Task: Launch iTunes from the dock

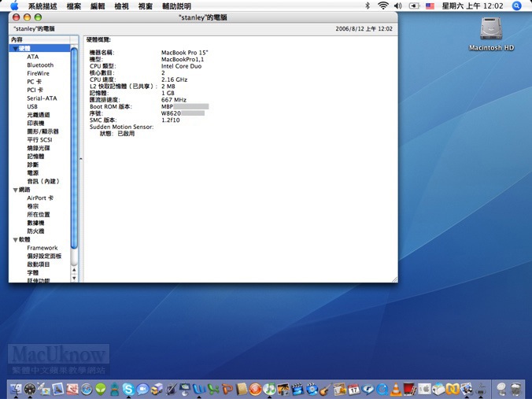Action: pos(269,389)
